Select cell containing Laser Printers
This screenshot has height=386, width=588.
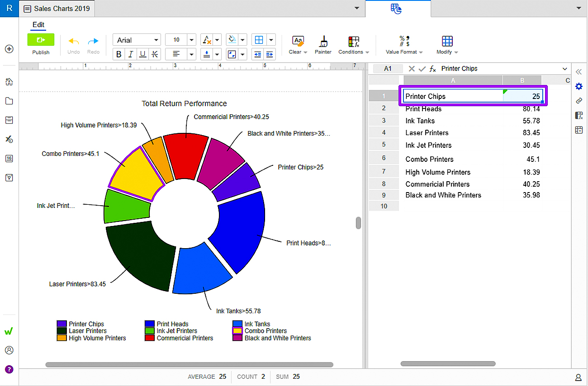pyautogui.click(x=427, y=133)
